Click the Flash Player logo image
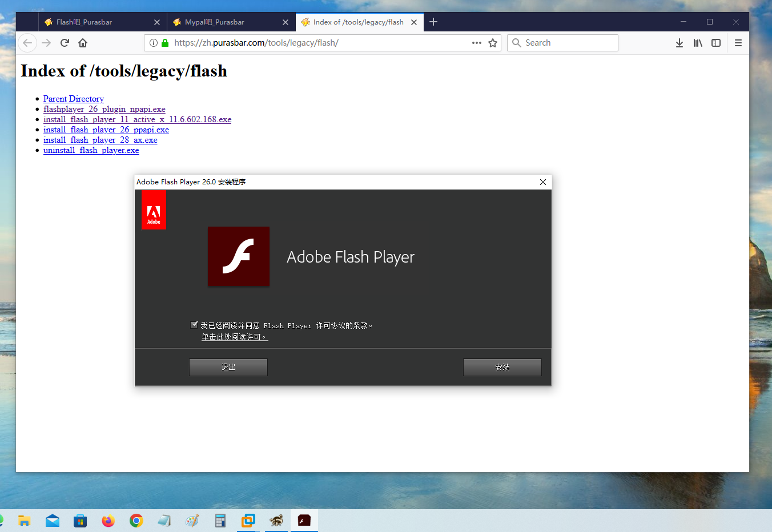772x532 pixels. [x=239, y=256]
